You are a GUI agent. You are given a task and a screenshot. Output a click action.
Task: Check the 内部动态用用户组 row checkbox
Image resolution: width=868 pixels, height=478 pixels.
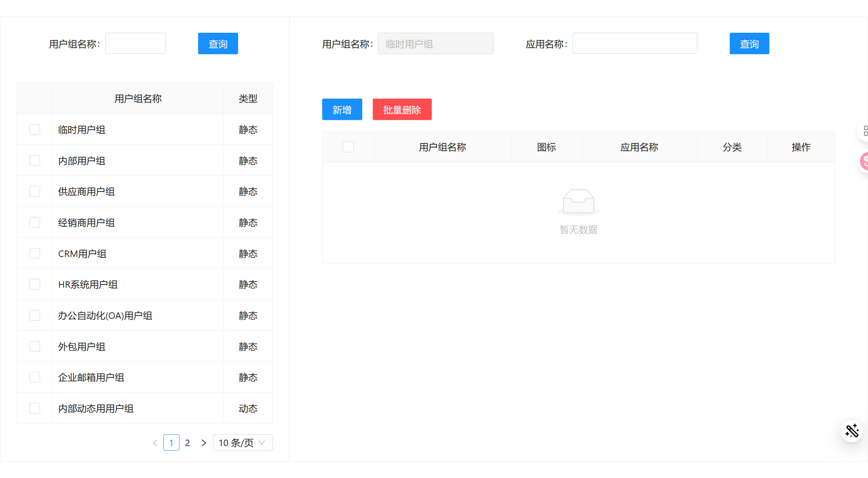coord(35,408)
